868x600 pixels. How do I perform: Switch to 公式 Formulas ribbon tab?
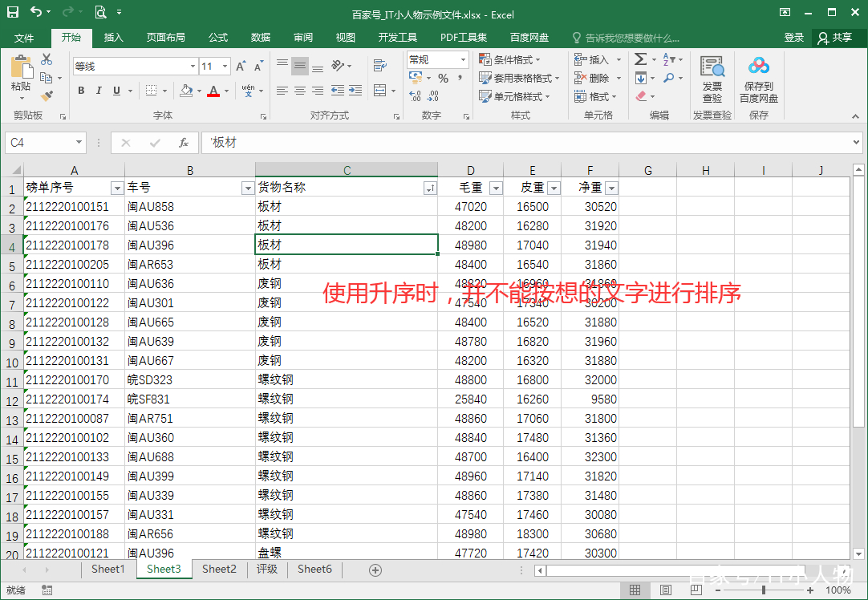tap(217, 38)
